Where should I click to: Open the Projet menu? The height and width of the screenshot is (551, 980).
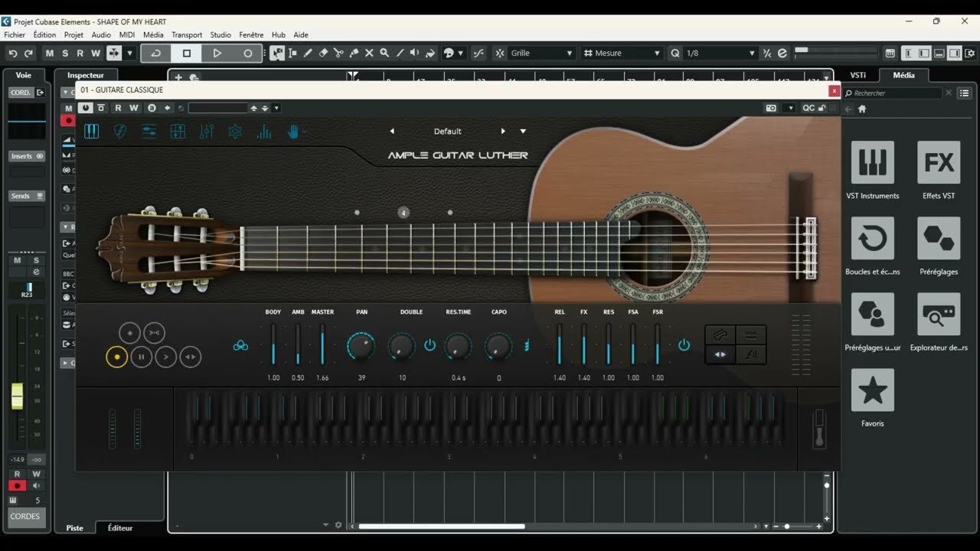(73, 34)
